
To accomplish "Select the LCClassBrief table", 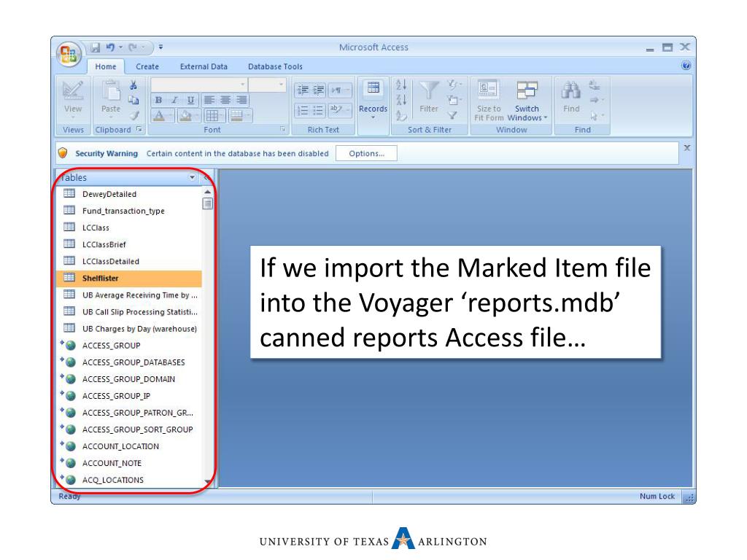I will (x=129, y=244).
